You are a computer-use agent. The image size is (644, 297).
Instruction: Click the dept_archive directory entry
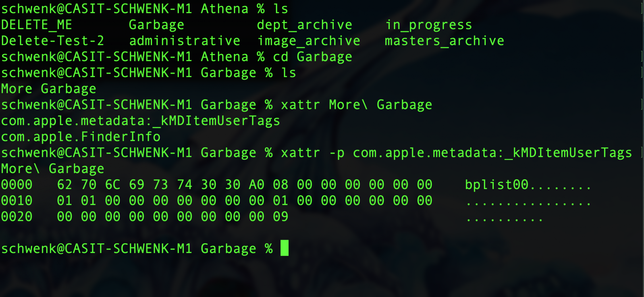click(x=305, y=25)
